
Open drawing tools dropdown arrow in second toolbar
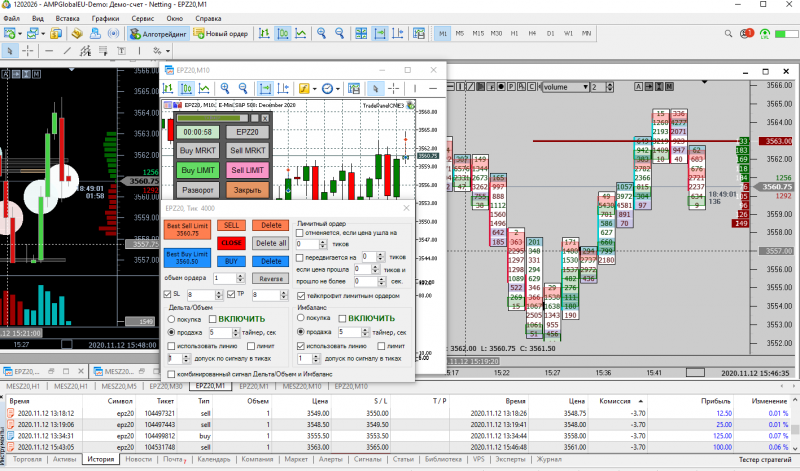click(x=167, y=51)
